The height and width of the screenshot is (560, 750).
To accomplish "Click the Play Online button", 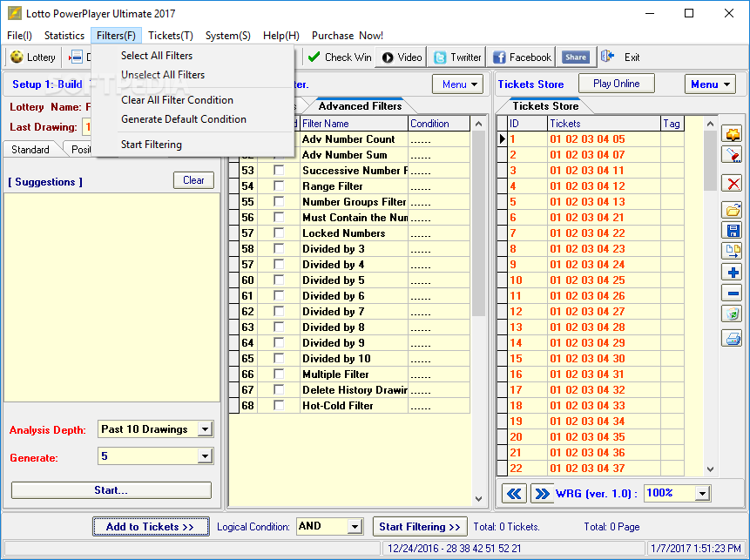I will click(616, 84).
